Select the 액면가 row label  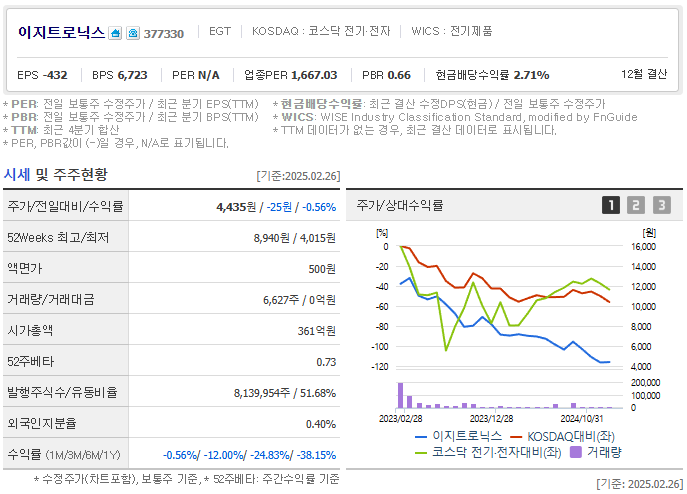point(25,268)
